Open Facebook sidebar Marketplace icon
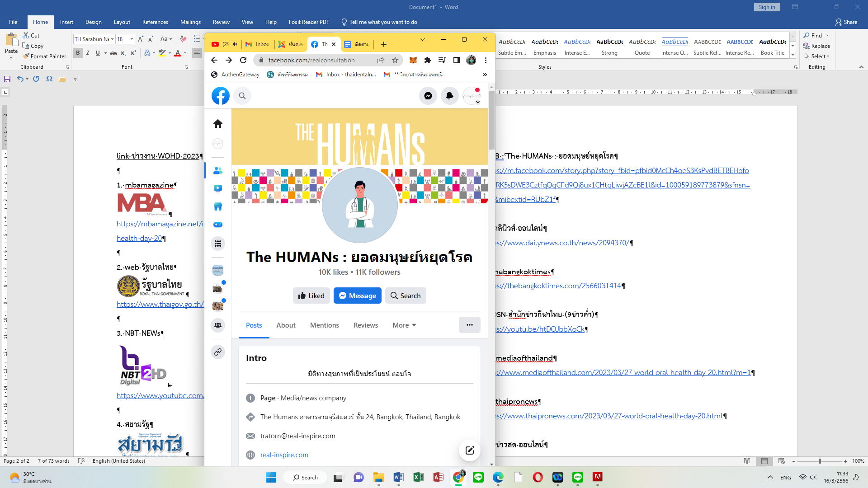Viewport: 868px width, 488px height. [218, 206]
